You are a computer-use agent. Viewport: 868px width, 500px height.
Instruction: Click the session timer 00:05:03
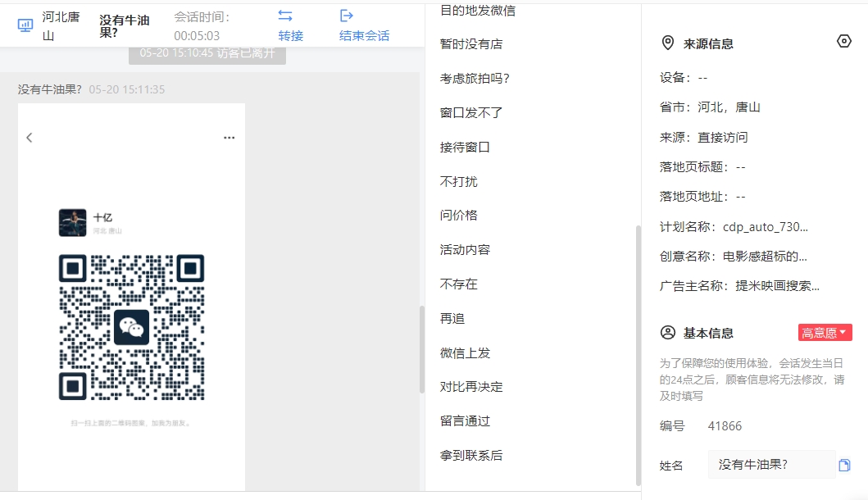[197, 36]
